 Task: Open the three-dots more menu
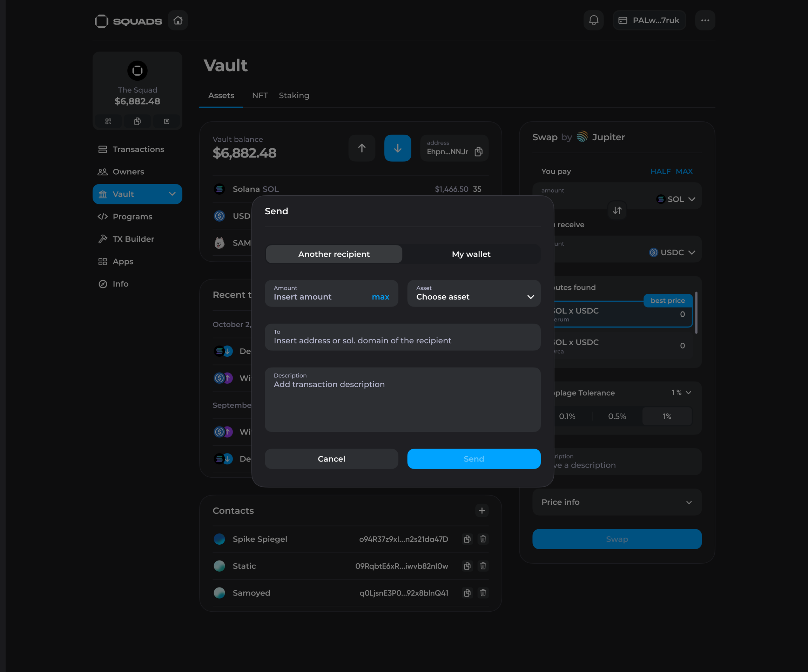[705, 20]
